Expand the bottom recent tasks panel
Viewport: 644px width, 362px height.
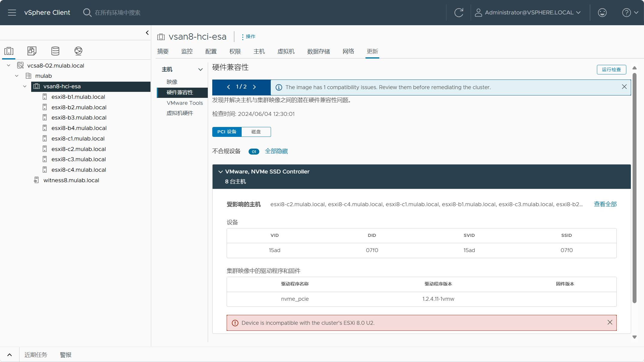(10, 355)
